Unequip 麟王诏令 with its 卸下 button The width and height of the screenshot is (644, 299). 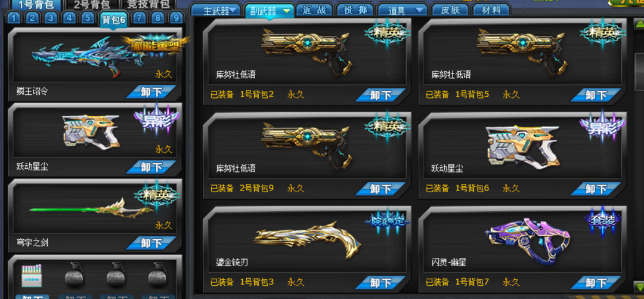coord(151,92)
